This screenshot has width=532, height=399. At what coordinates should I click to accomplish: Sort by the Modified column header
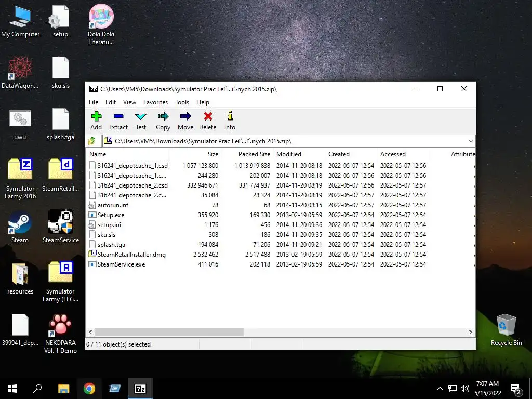click(299, 154)
